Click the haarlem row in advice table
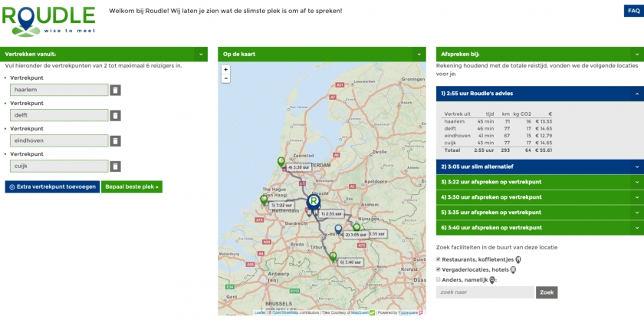 [498, 122]
